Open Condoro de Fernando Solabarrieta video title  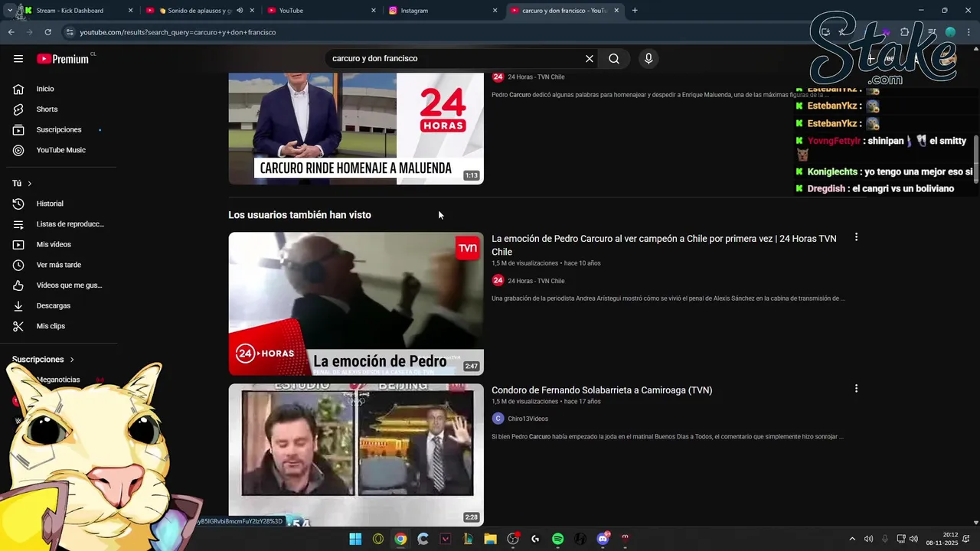(602, 390)
